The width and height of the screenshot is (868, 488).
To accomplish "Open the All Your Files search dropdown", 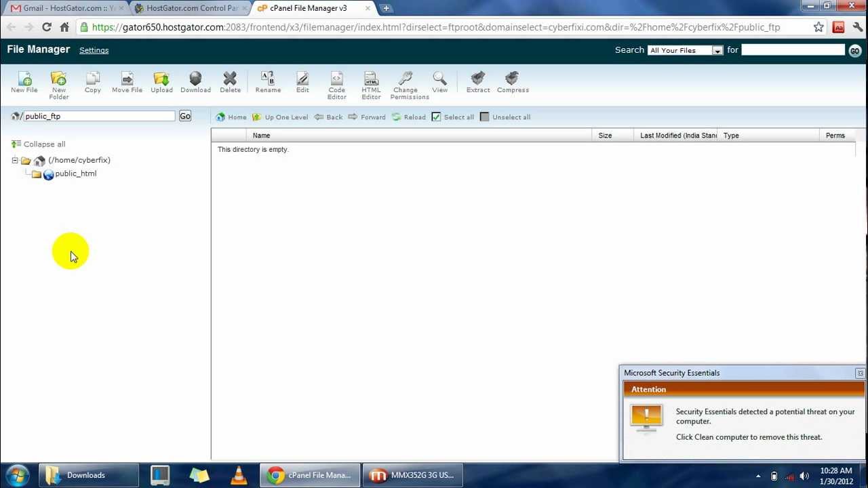I will click(x=686, y=50).
